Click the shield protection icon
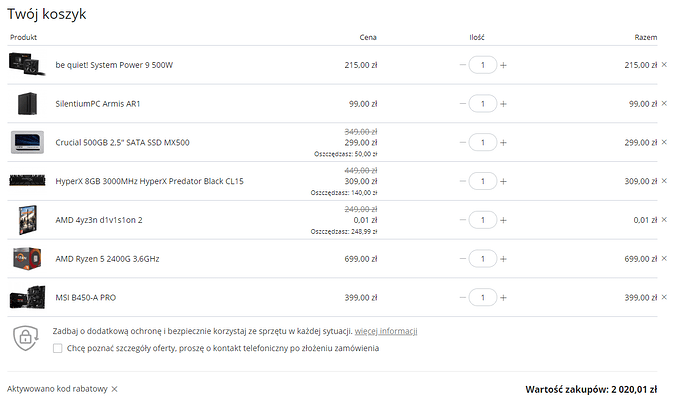The height and width of the screenshot is (399, 690). tap(26, 338)
